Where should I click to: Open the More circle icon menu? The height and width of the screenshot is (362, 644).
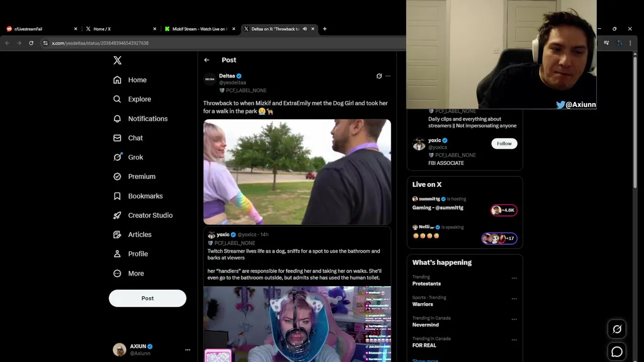point(117,274)
